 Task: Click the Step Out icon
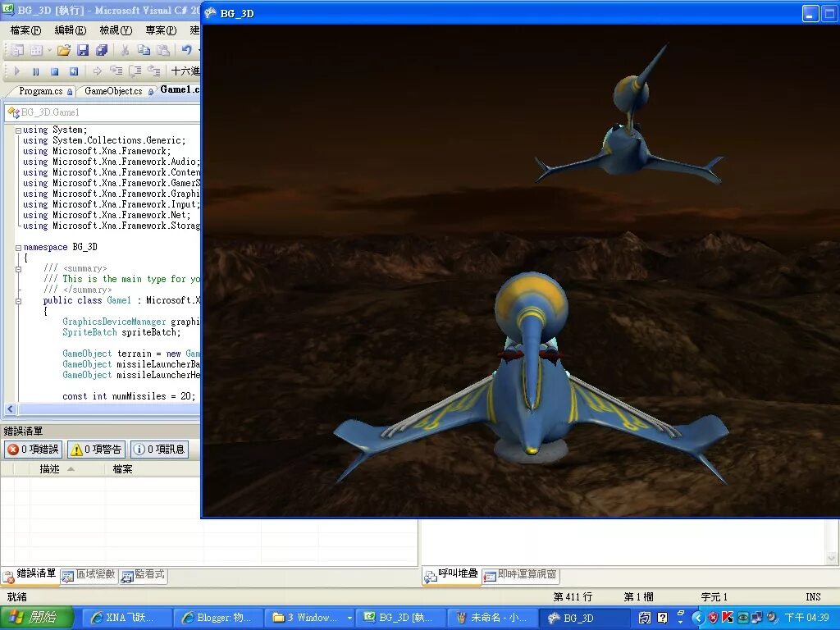pos(153,71)
